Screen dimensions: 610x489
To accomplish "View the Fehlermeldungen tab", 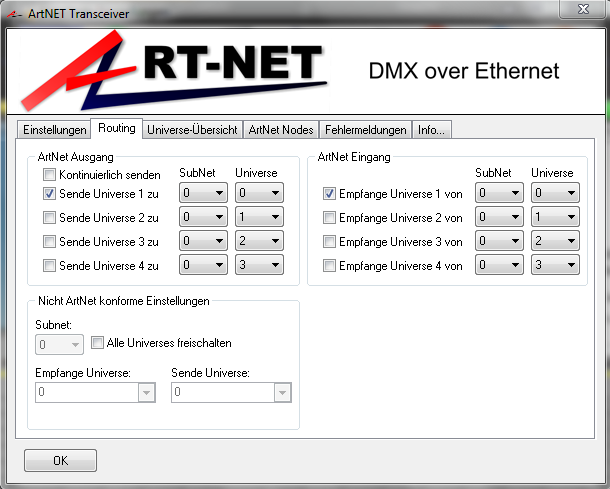I will tap(366, 130).
